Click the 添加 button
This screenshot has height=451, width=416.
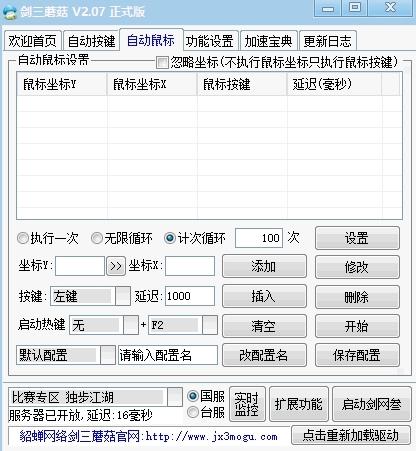click(264, 266)
